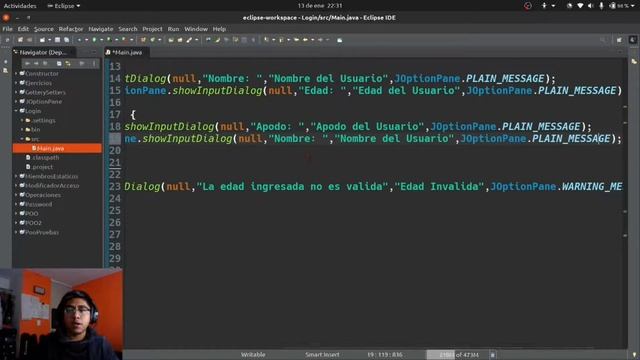Click the Quick Access search icon
Image resolution: width=640 pixels, height=360 pixels.
pyautogui.click(x=604, y=40)
